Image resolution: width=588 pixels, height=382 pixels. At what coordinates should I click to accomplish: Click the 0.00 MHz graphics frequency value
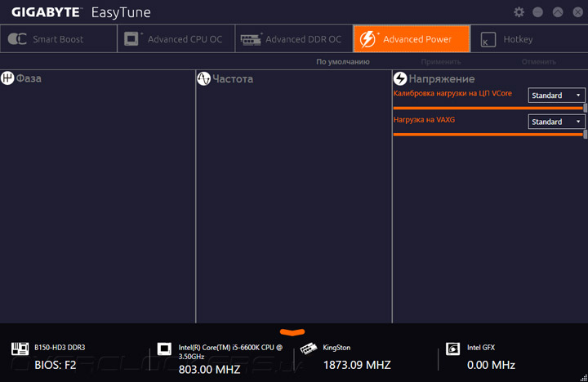491,365
